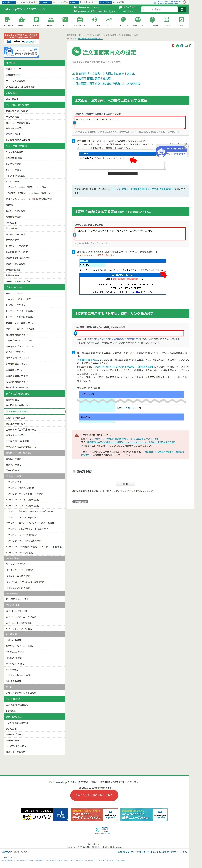The width and height of the screenshot is (202, 868).
Task: Select サイトマップの設定 in sidebar
Action: tap(34, 81)
